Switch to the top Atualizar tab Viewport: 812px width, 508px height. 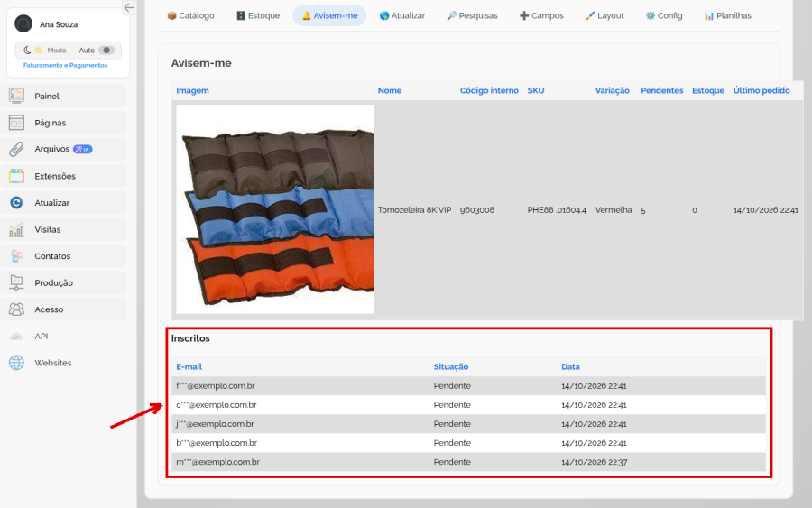click(402, 15)
